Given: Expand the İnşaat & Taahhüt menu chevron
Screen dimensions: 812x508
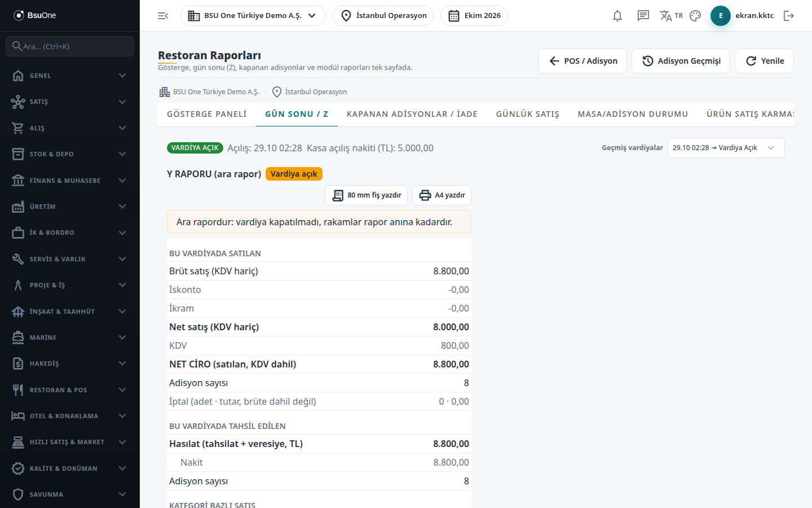Looking at the screenshot, I should coord(122,312).
